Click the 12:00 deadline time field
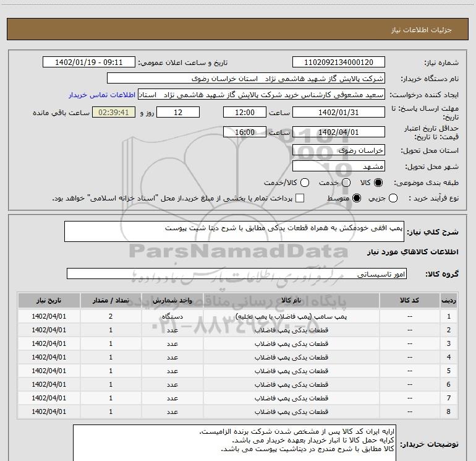The image size is (476, 461). click(x=244, y=112)
